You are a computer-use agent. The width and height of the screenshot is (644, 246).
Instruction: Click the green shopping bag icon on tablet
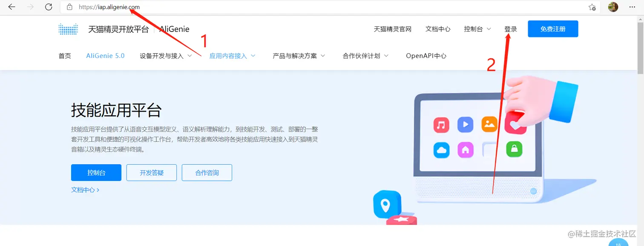point(515,149)
